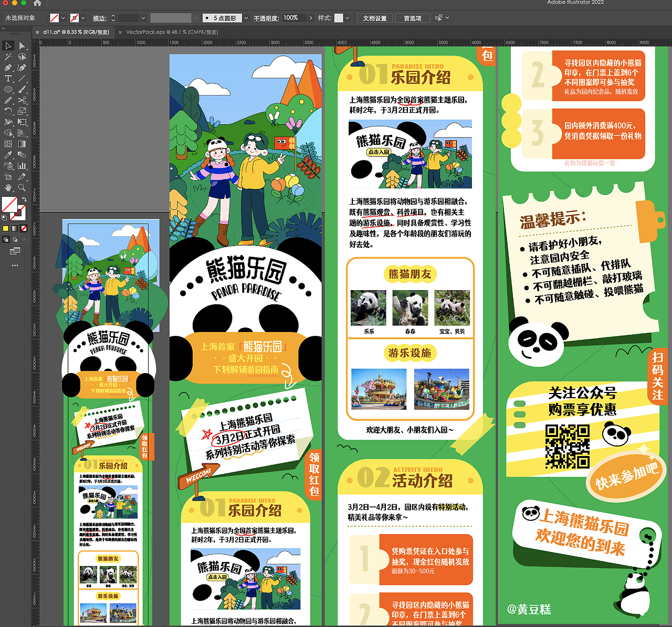Screen dimensions: 672x627
Task: Switch to d11.ai document tab
Action: tap(76, 32)
